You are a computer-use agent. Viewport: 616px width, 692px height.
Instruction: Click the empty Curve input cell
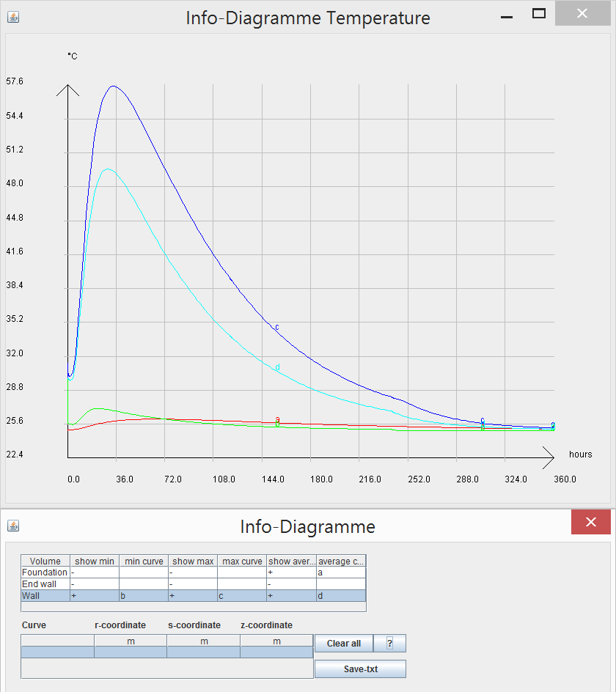click(57, 652)
